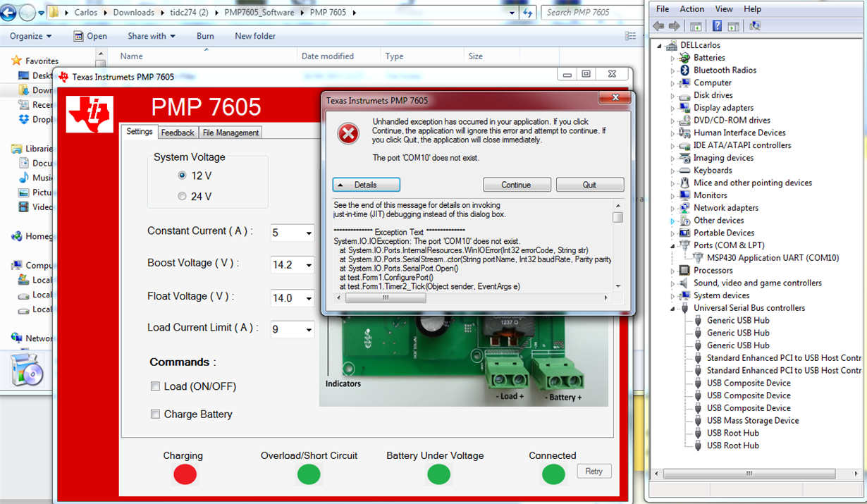
Task: Click New folder in Explorer toolbar
Action: [x=255, y=36]
